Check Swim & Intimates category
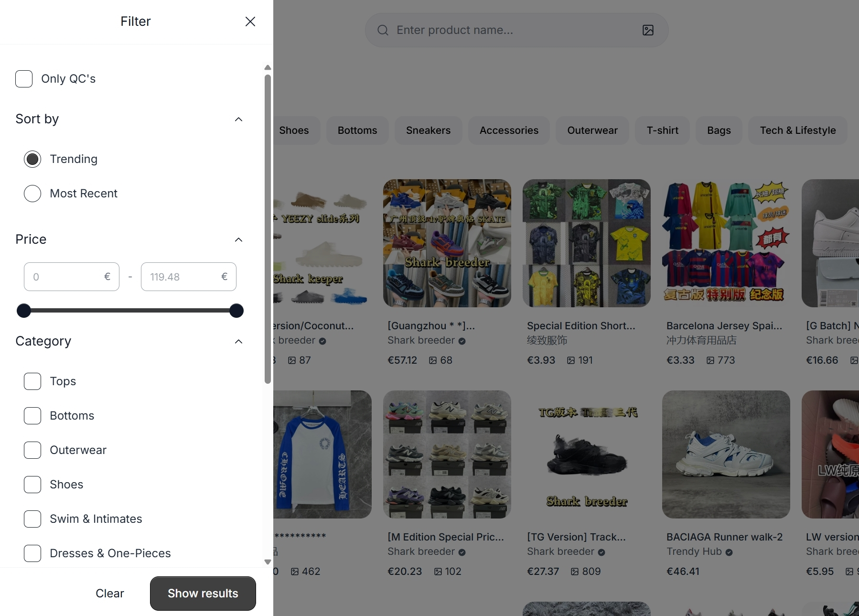Image resolution: width=859 pixels, height=616 pixels. coord(32,519)
